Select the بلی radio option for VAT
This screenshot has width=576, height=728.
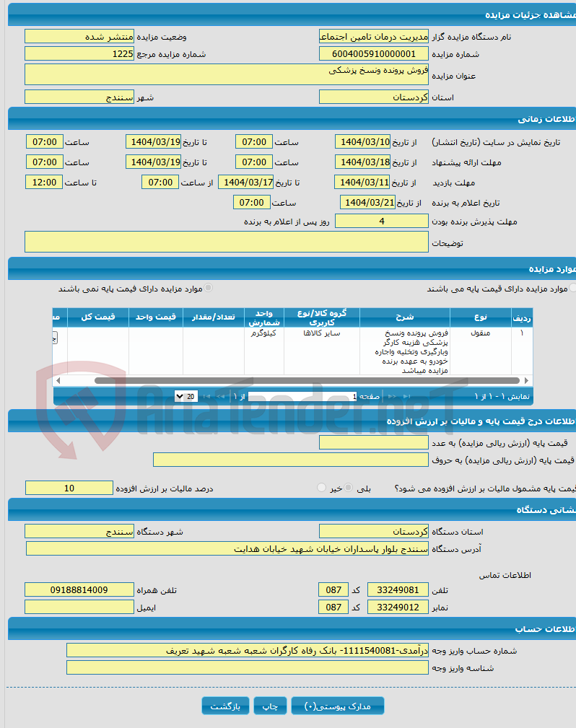349,488
